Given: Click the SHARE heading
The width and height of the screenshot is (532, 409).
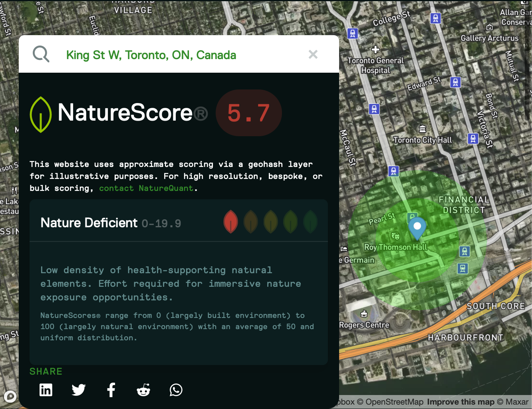Looking at the screenshot, I should pos(46,371).
